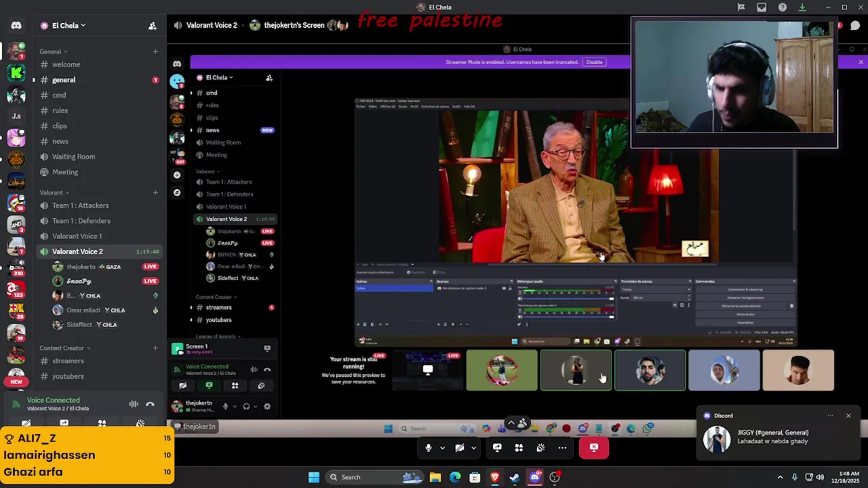Viewport: 868px width, 488px height.
Task: Stop streaming with the red button
Action: click(x=594, y=447)
